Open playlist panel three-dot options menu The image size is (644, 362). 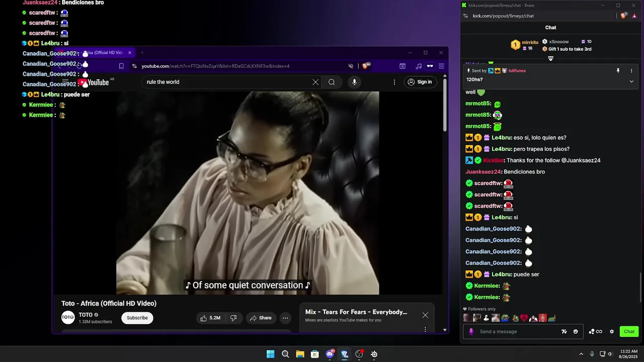coord(425,329)
